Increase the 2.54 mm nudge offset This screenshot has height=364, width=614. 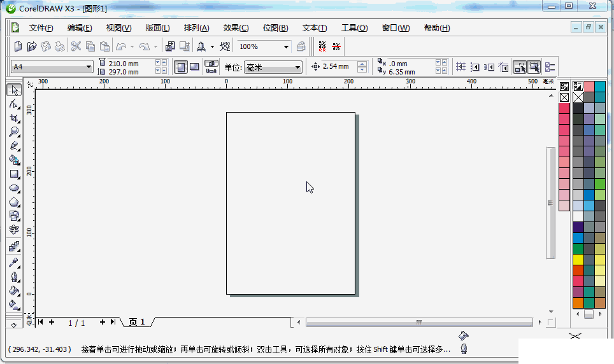coord(362,64)
